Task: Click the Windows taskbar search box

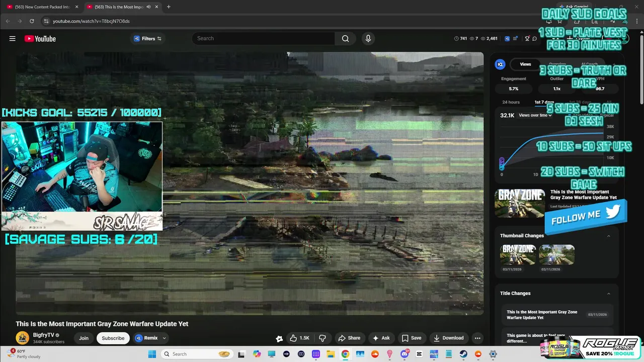Action: point(197,354)
